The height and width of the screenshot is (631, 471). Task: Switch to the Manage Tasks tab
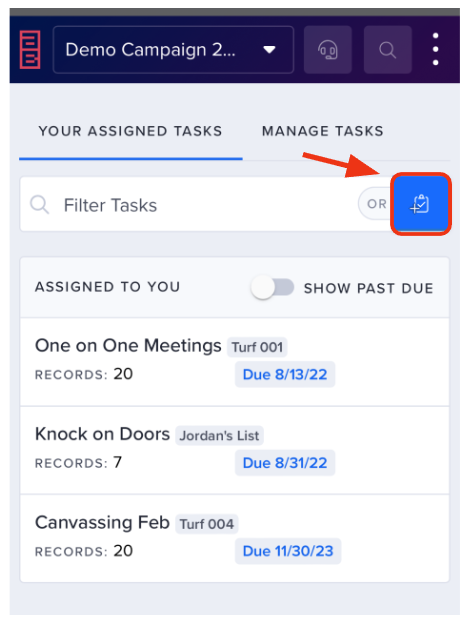[x=322, y=131]
